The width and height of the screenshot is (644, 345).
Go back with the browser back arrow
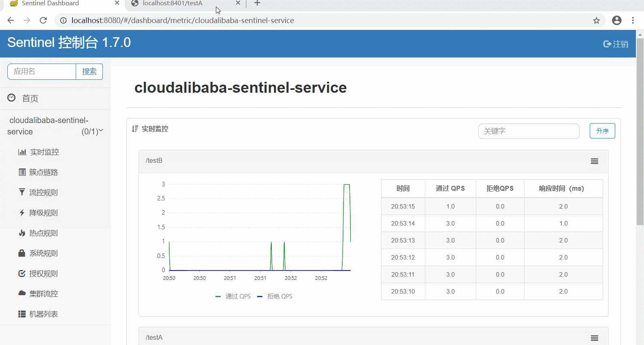(x=11, y=20)
